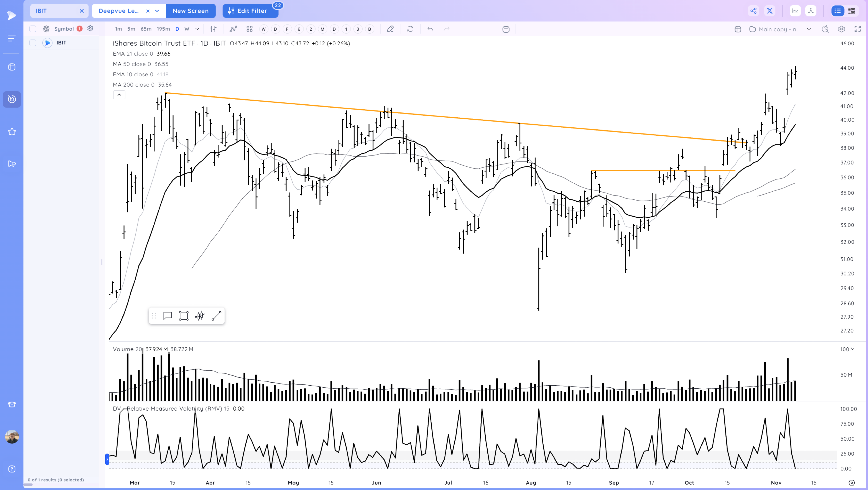The height and width of the screenshot is (490, 868).
Task: Open the comment annotation tool
Action: click(x=168, y=316)
